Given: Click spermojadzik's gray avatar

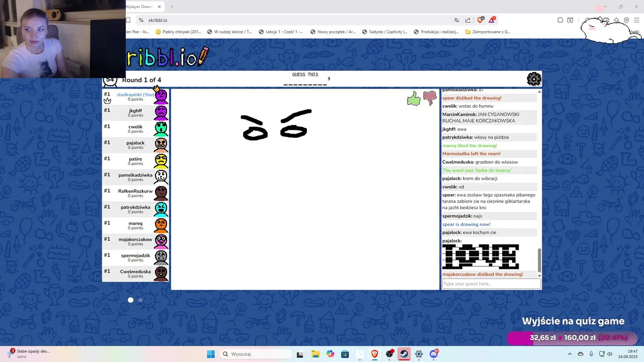Looking at the screenshot, I should click(x=161, y=257).
